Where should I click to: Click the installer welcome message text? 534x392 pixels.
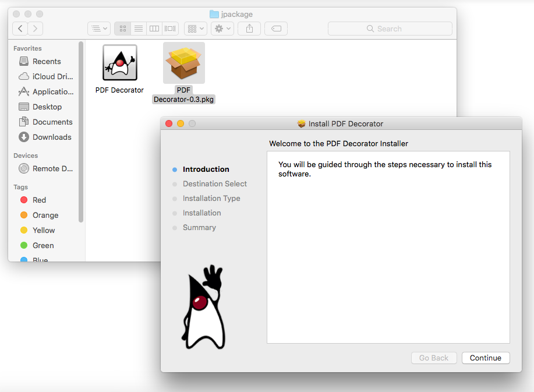[385, 169]
